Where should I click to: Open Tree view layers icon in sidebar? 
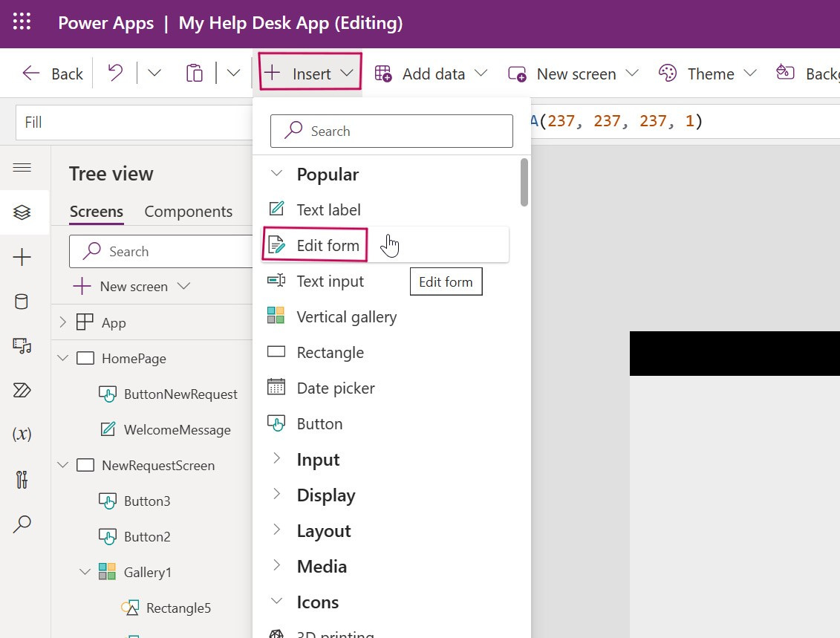pos(22,212)
